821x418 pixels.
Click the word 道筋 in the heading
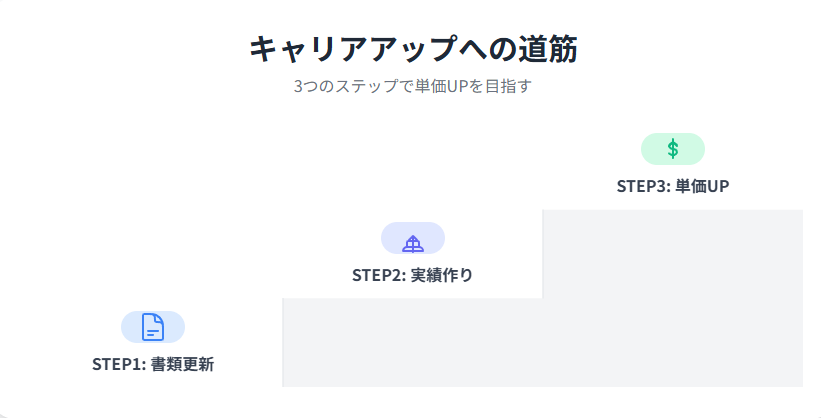click(548, 49)
